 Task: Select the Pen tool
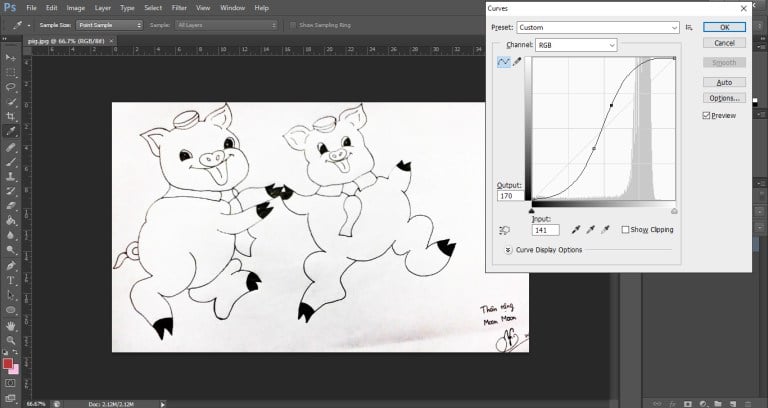(x=10, y=266)
